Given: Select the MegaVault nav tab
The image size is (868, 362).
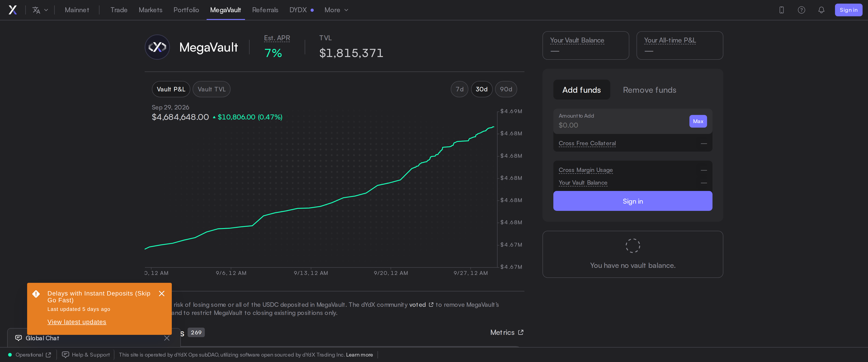Looking at the screenshot, I should (x=225, y=10).
